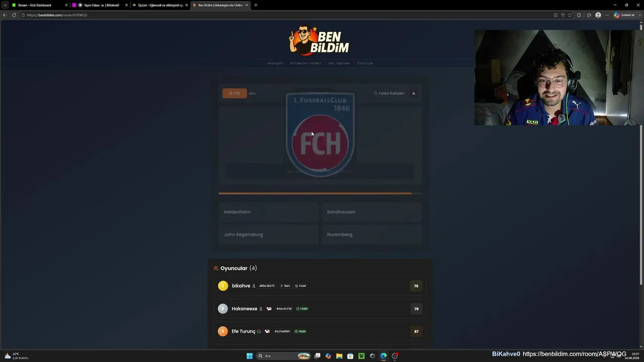Click player ID #89e201f5

(x=267, y=286)
